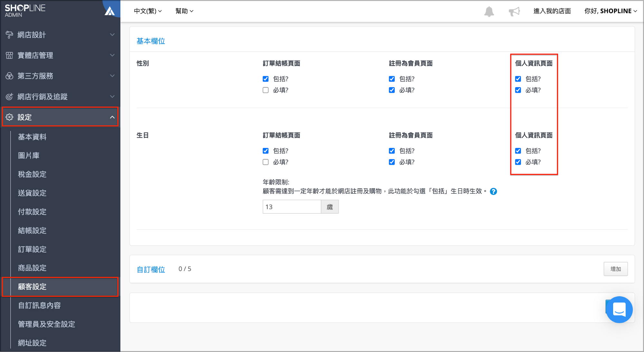644x352 pixels.
Task: Open 結帳設定 page
Action: (x=32, y=231)
